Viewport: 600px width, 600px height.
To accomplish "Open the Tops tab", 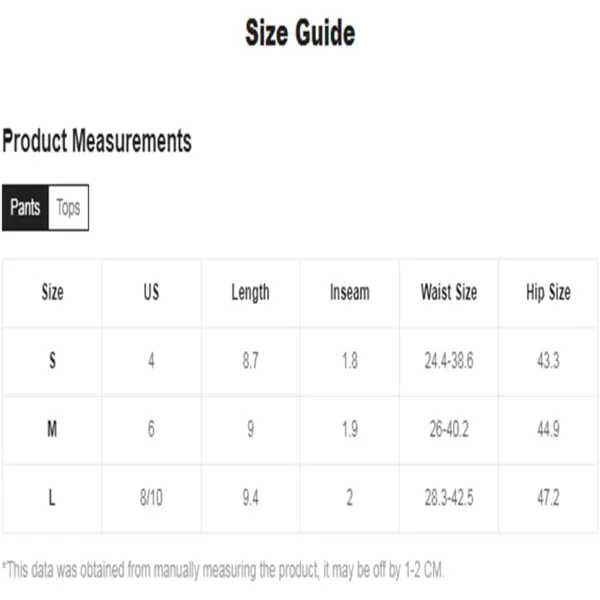I will pyautogui.click(x=68, y=208).
